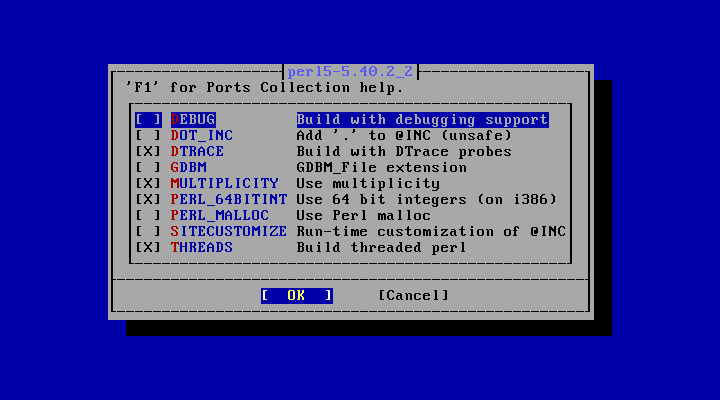The image size is (720, 400).
Task: Select the DEBUG option label
Action: (193, 120)
